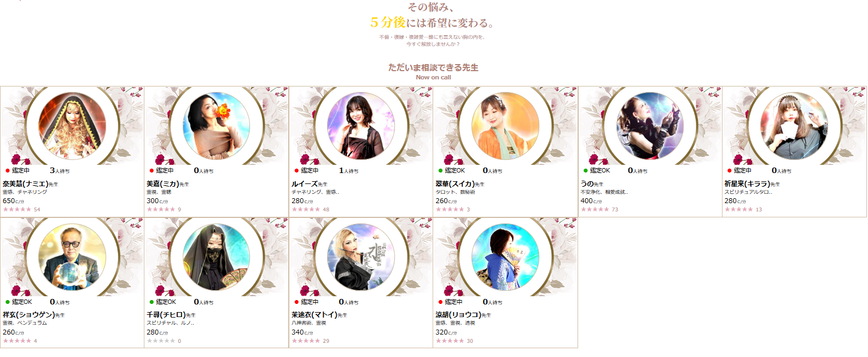Open 奈美慧(ナミエ) profile photo
The image size is (868, 357).
click(x=72, y=126)
